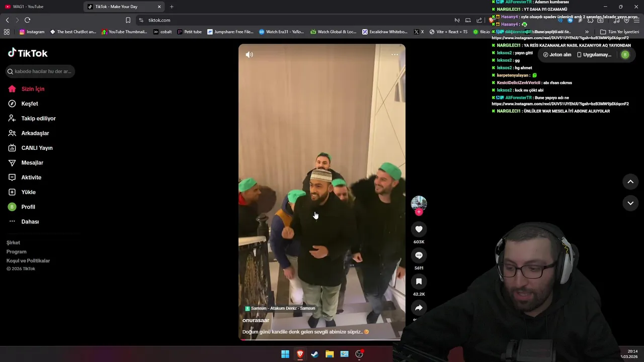Click the browser forward arrow
The image size is (644, 362).
pos(17,20)
